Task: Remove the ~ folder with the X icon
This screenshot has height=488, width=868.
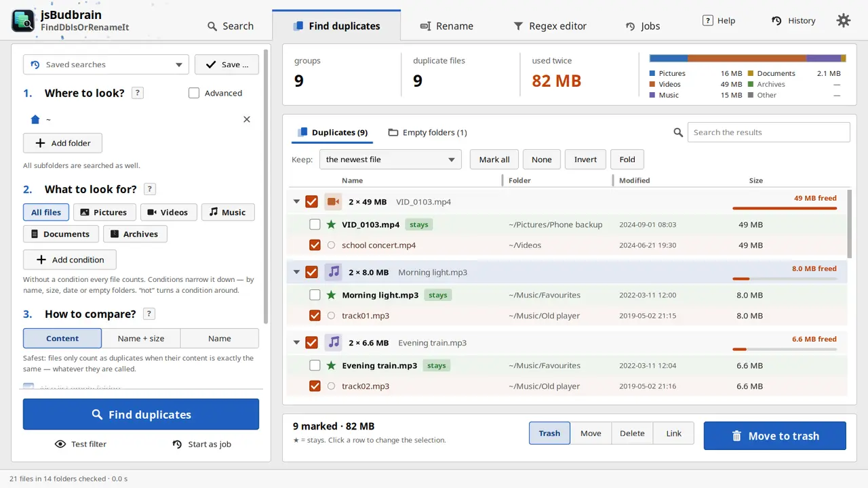Action: click(247, 119)
